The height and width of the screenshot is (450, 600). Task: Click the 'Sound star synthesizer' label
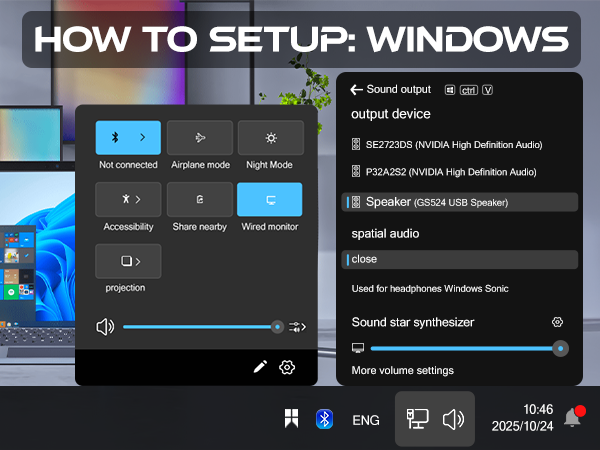click(x=413, y=322)
